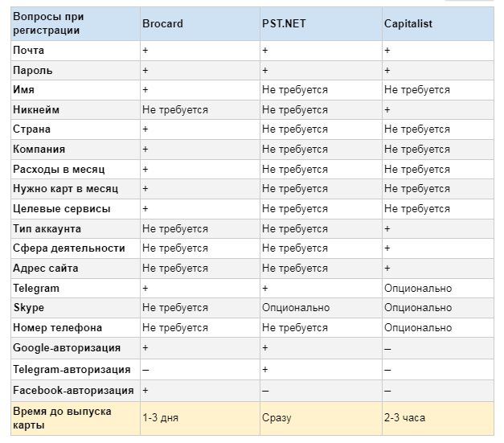The width and height of the screenshot is (504, 443).
Task: Select the 'Страна' row label
Action: pyautogui.click(x=31, y=129)
